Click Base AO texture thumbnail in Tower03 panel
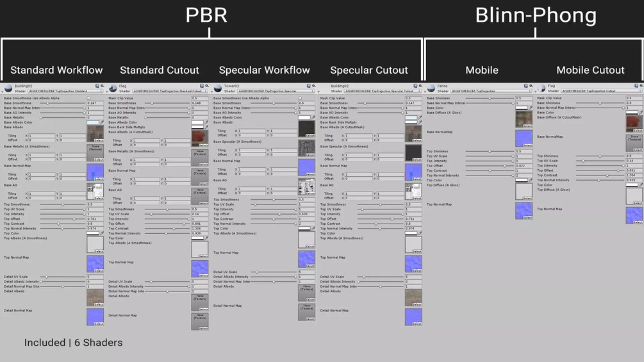Image resolution: width=644 pixels, height=362 pixels. click(307, 186)
